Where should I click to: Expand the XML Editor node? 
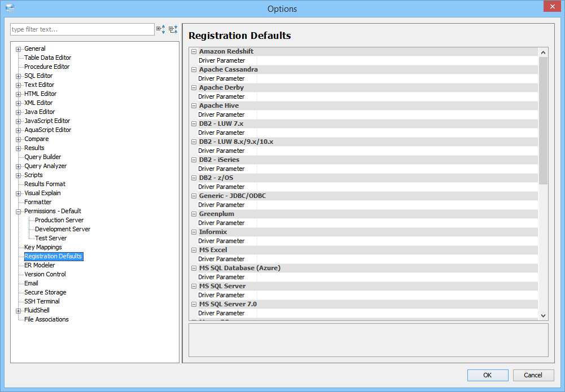19,103
